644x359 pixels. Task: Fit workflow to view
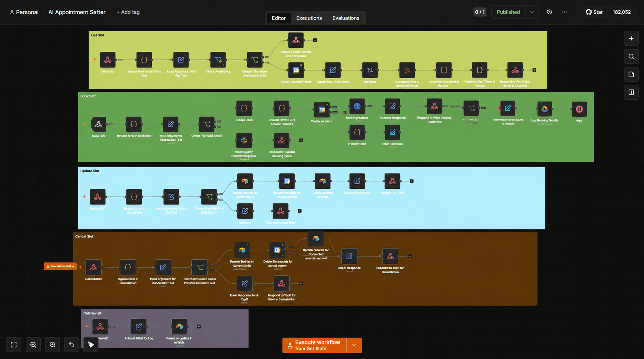point(14,345)
